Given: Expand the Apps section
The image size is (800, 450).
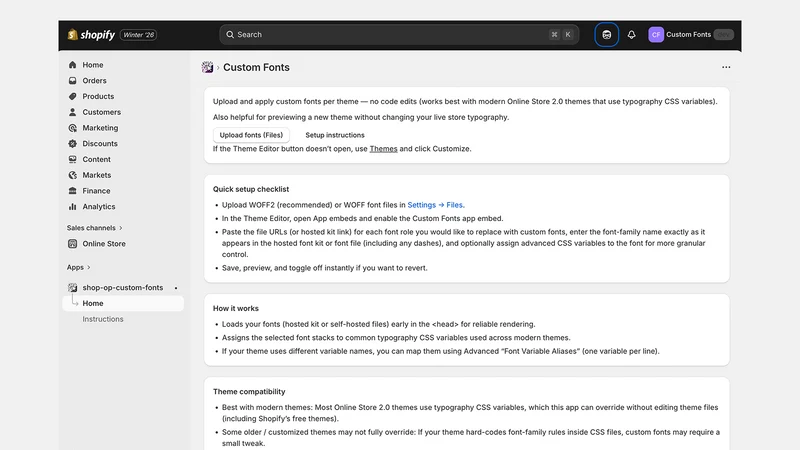Looking at the screenshot, I should coord(79,267).
